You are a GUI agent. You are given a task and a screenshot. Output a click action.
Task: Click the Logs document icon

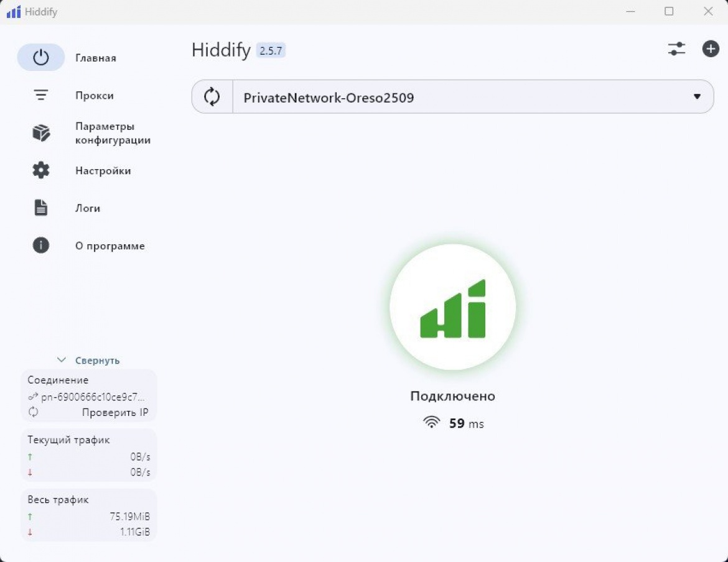41,208
